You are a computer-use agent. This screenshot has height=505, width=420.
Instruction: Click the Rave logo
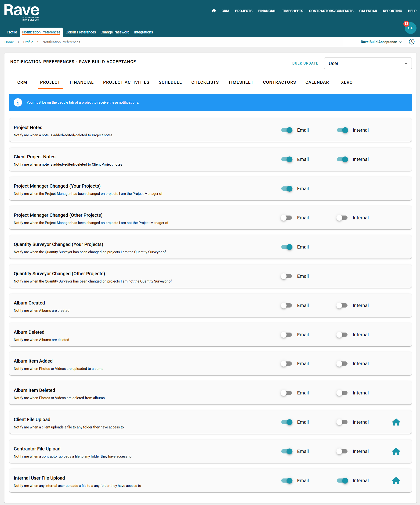22,12
